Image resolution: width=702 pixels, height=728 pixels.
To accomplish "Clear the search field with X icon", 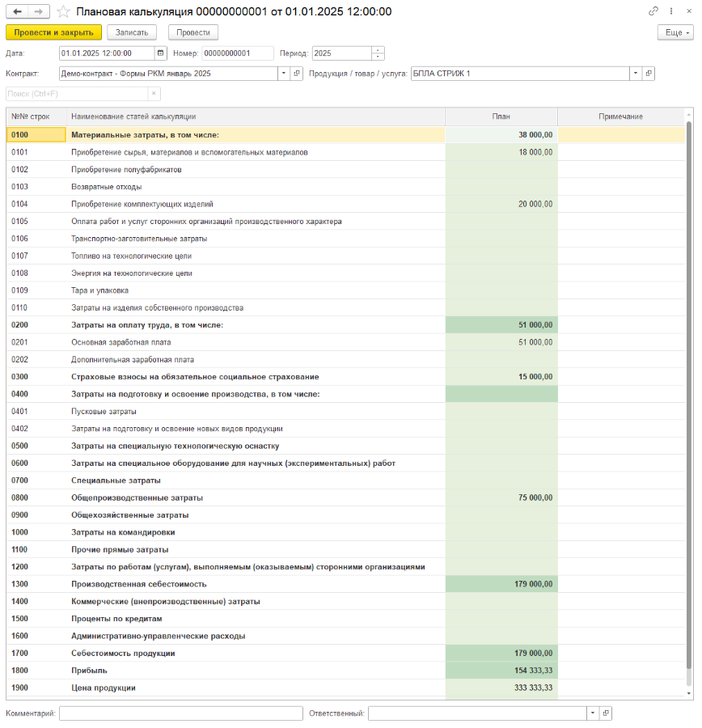I will coord(154,94).
